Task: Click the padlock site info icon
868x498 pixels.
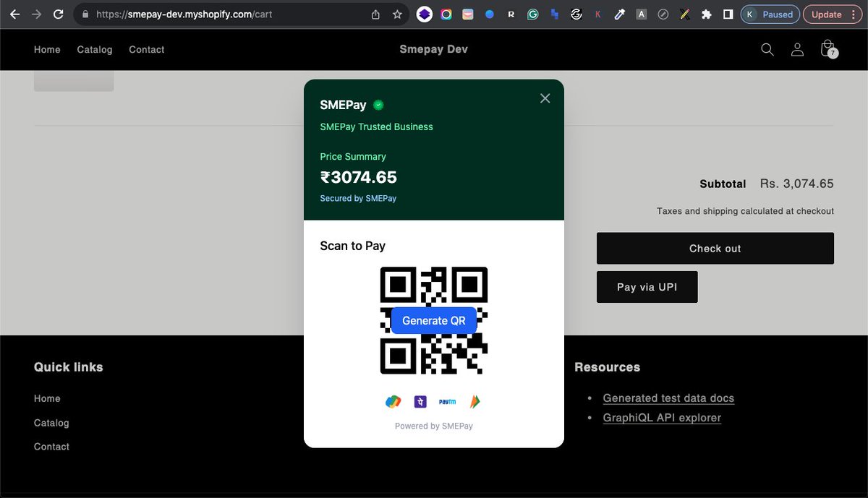Action: click(85, 14)
